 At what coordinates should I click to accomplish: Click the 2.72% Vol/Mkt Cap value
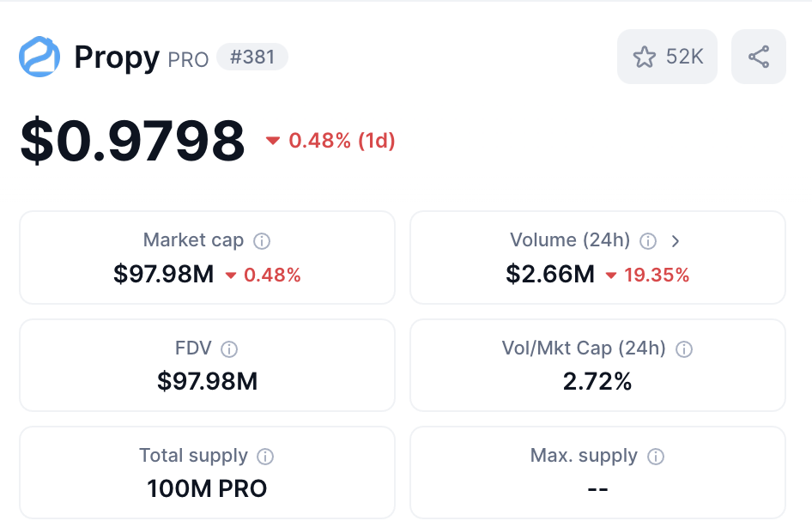[597, 382]
